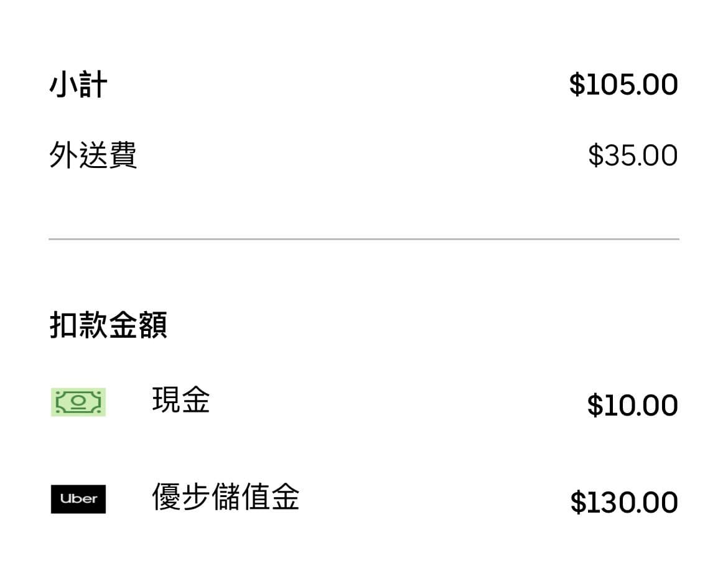Click the 外送費 delivery fee label
This screenshot has height=563, width=728.
93,154
